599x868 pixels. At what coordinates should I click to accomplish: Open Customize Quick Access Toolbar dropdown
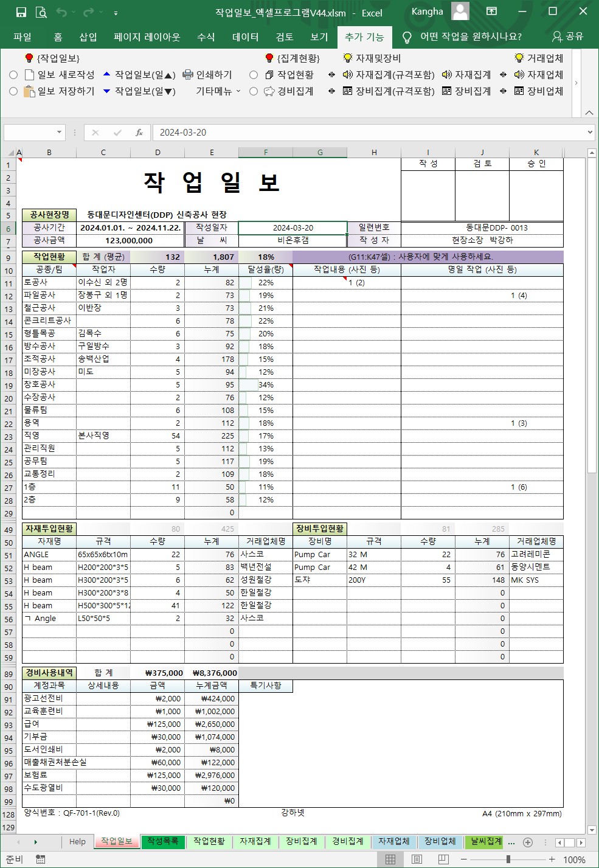116,12
